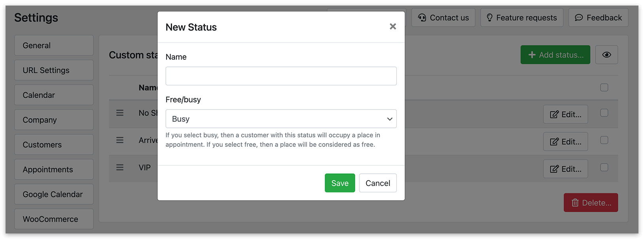Open WooCommerce settings
The image size is (644, 239).
coord(54,219)
